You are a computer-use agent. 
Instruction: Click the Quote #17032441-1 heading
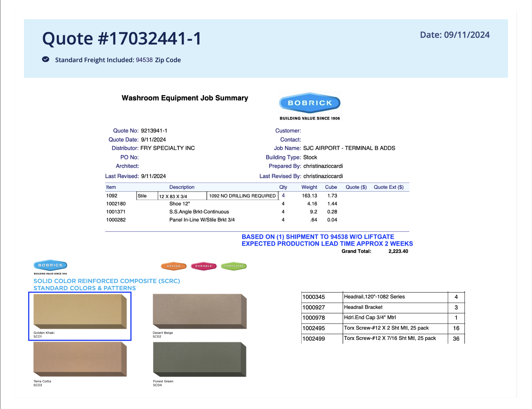tap(121, 38)
